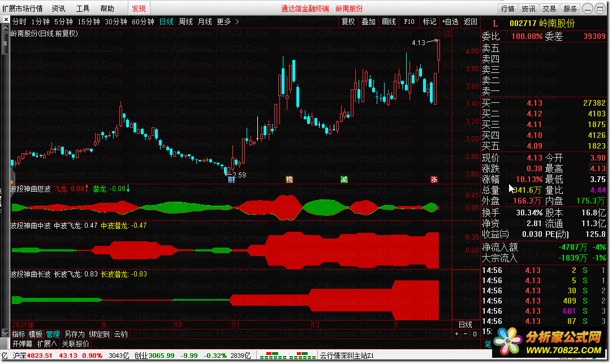612x364 pixels.
Task: Click the 波段神曲长波 indicator label
Action: (x=30, y=274)
